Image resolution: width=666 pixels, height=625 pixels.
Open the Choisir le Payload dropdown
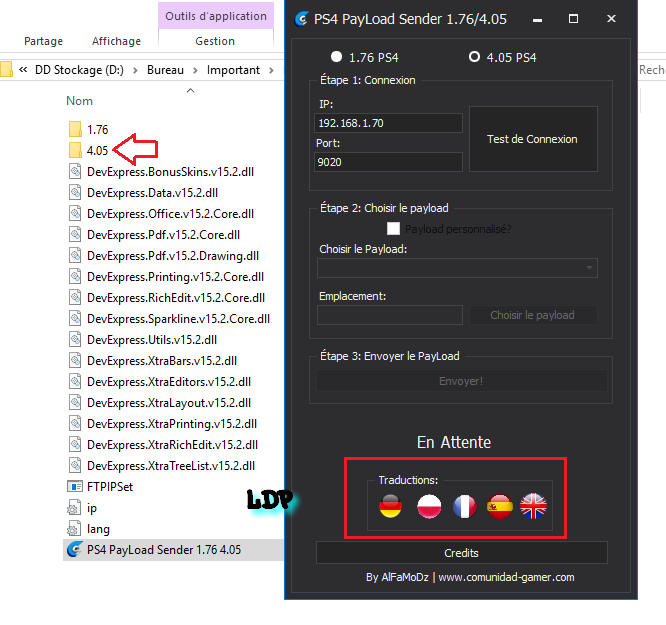457,268
